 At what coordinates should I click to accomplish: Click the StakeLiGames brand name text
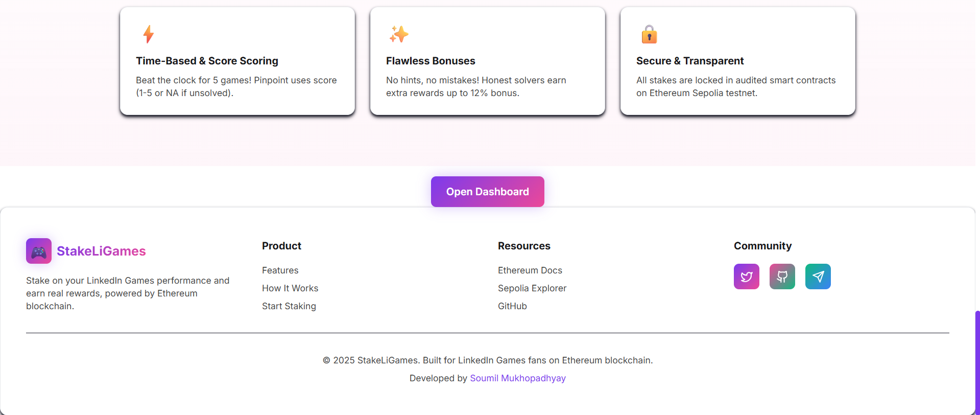[x=101, y=251]
